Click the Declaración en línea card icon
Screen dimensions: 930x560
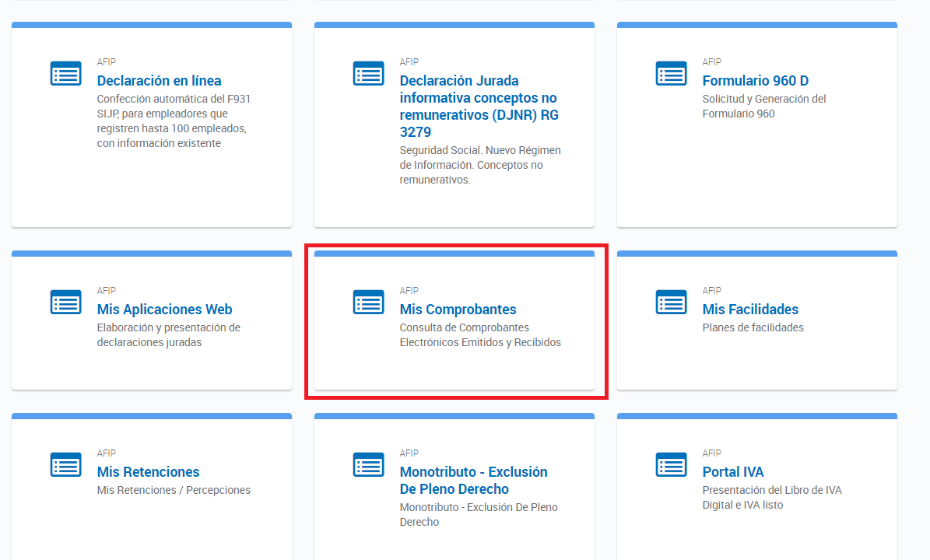66,73
